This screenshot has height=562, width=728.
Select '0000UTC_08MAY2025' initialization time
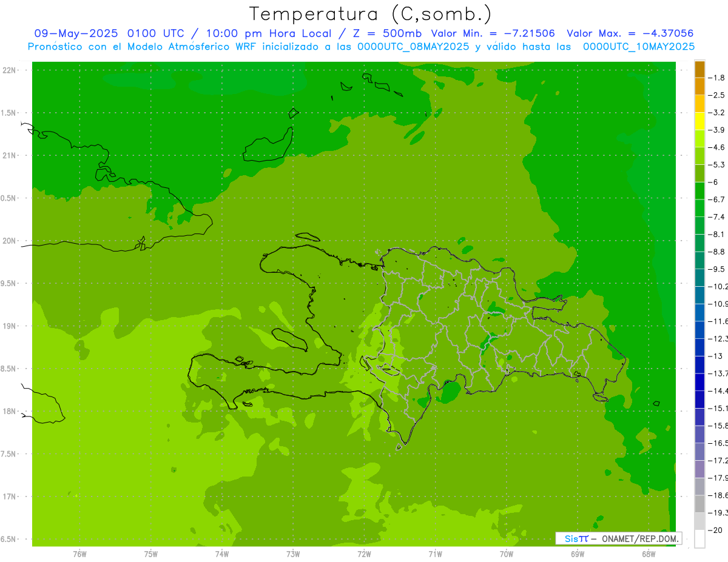tap(413, 47)
